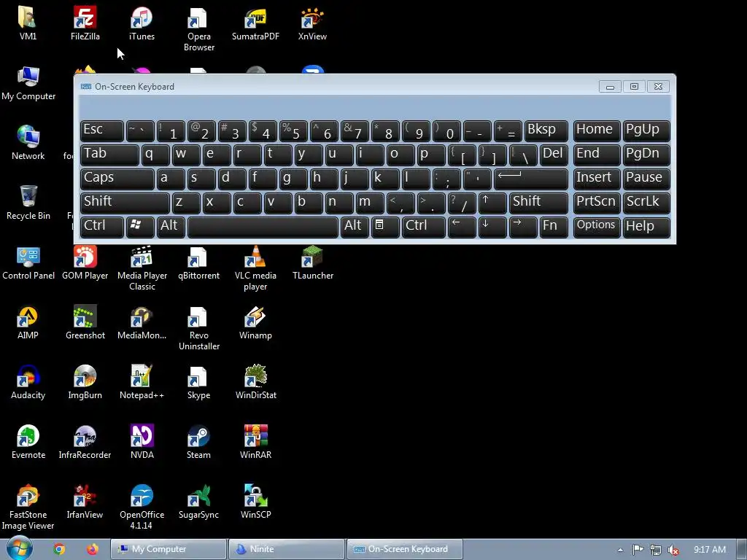747x560 pixels.
Task: Open the Windows Start menu
Action: pos(19,548)
